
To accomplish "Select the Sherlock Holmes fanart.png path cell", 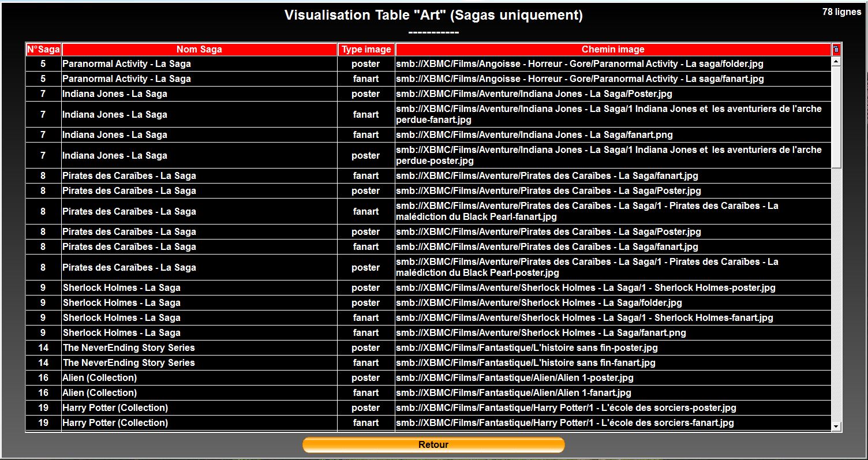I will (613, 333).
